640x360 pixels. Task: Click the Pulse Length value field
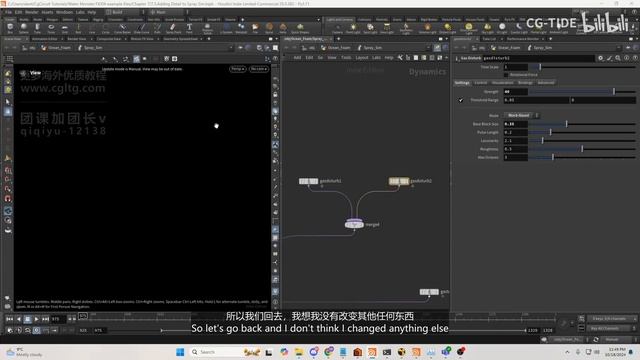(516, 132)
